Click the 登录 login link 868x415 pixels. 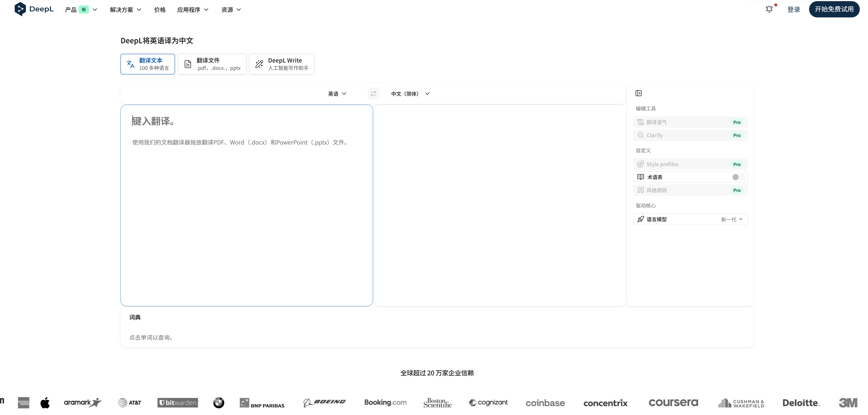(794, 9)
